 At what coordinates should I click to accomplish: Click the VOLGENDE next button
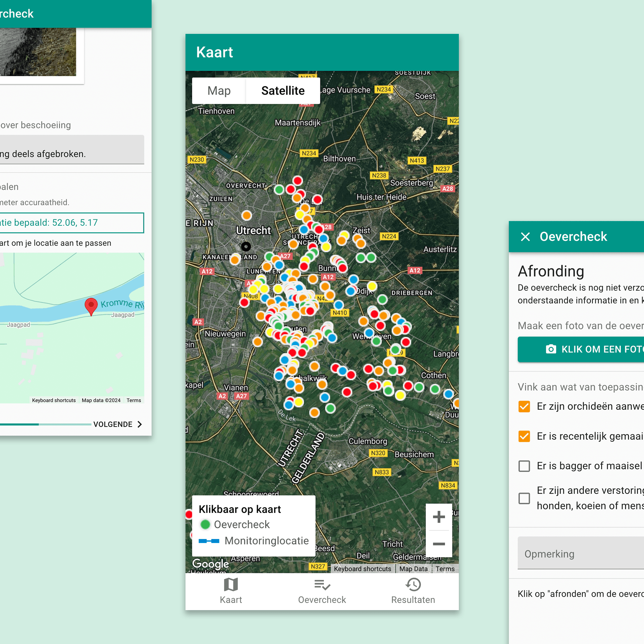coord(117,424)
